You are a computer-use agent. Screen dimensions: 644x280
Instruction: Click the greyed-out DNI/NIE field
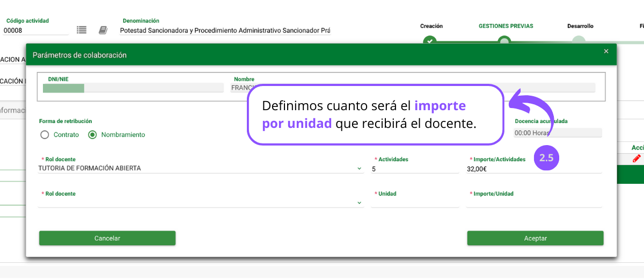[x=133, y=88]
